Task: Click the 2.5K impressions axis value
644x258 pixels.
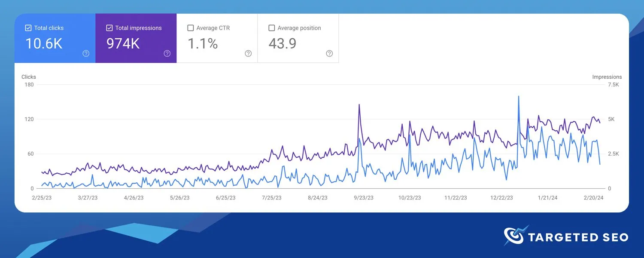Action: coord(614,154)
